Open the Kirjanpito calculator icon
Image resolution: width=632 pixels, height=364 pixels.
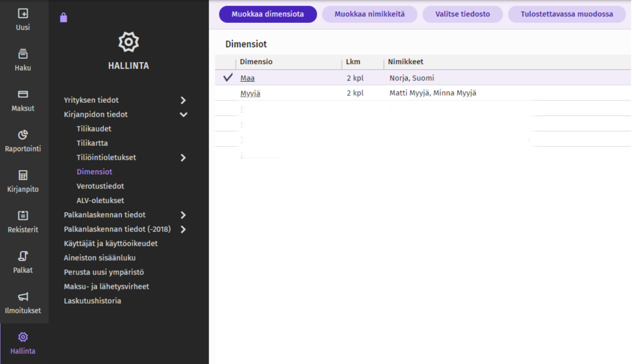pyautogui.click(x=23, y=175)
